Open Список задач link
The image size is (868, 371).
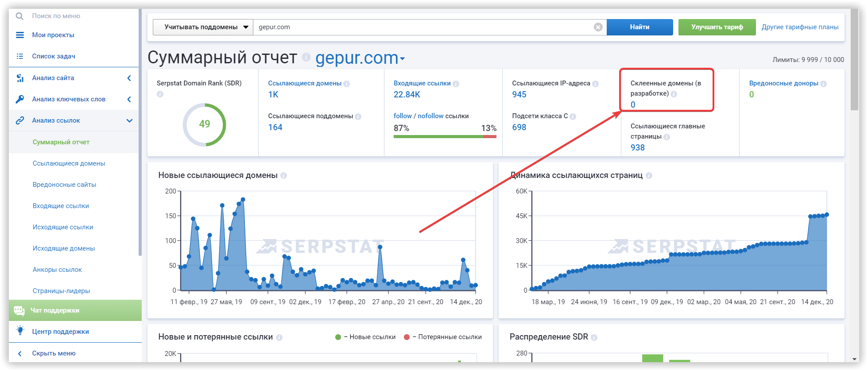click(54, 56)
